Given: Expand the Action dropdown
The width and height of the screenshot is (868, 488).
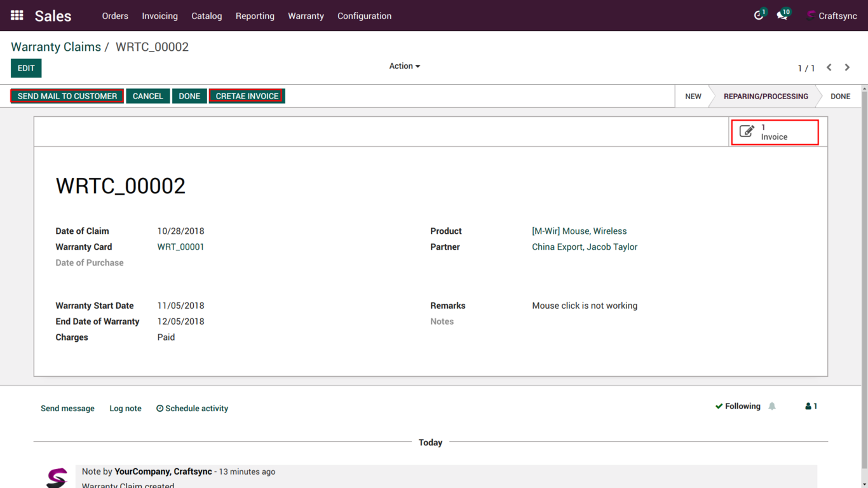Looking at the screenshot, I should (404, 66).
